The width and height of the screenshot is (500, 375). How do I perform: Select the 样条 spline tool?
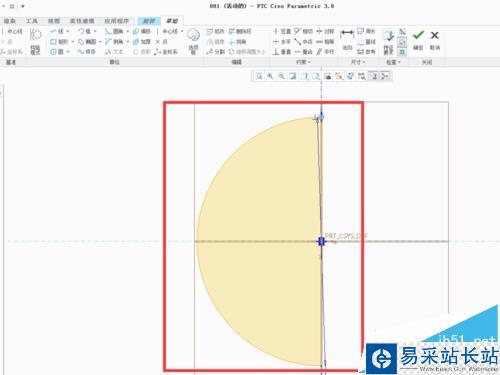click(86, 52)
